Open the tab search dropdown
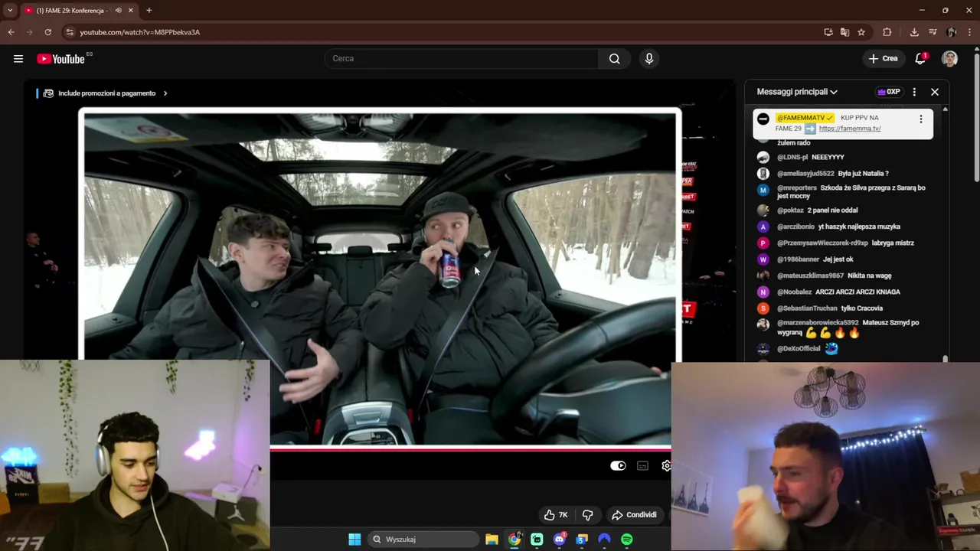 coord(10,11)
